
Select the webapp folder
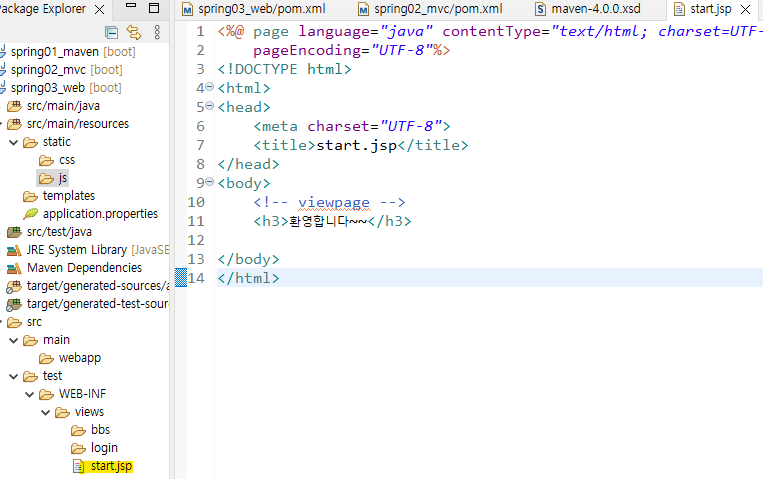[x=80, y=358]
